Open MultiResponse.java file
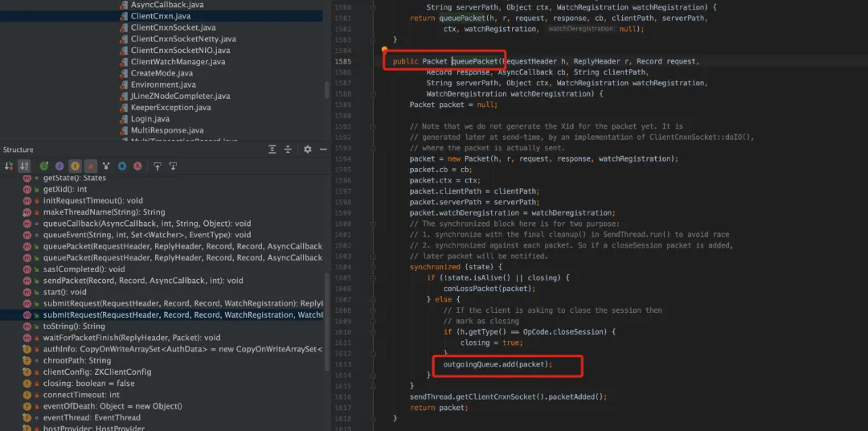Screen dimensions: 868x431 tap(167, 130)
